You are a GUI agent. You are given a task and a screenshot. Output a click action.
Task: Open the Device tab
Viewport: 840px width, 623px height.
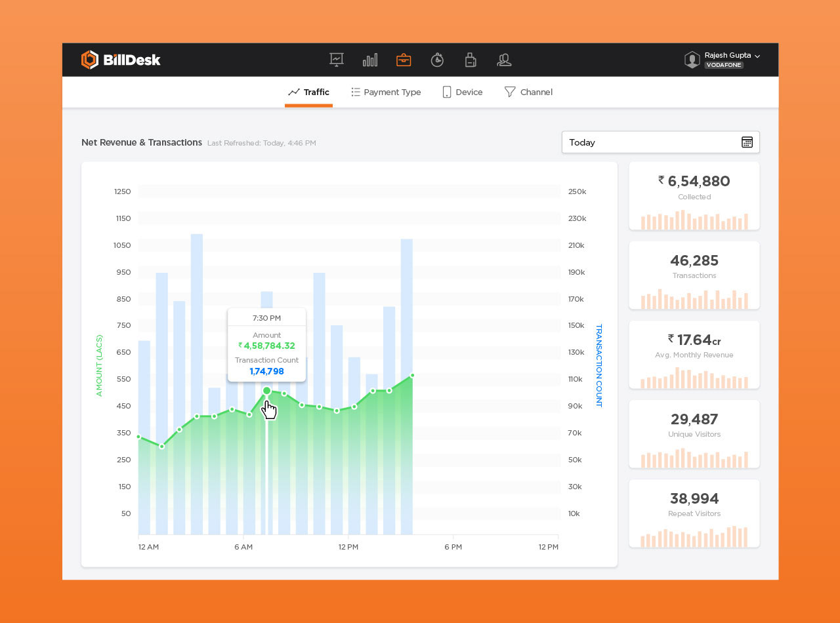[x=463, y=92]
